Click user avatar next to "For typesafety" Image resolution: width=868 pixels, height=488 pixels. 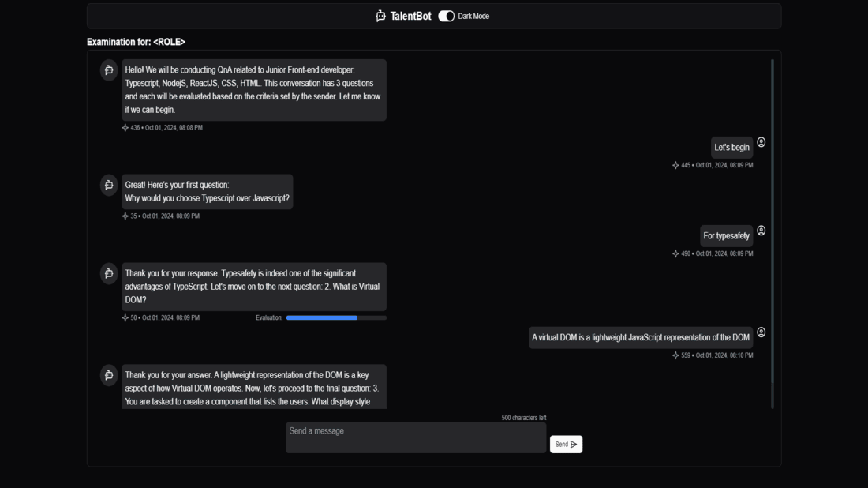(x=761, y=231)
